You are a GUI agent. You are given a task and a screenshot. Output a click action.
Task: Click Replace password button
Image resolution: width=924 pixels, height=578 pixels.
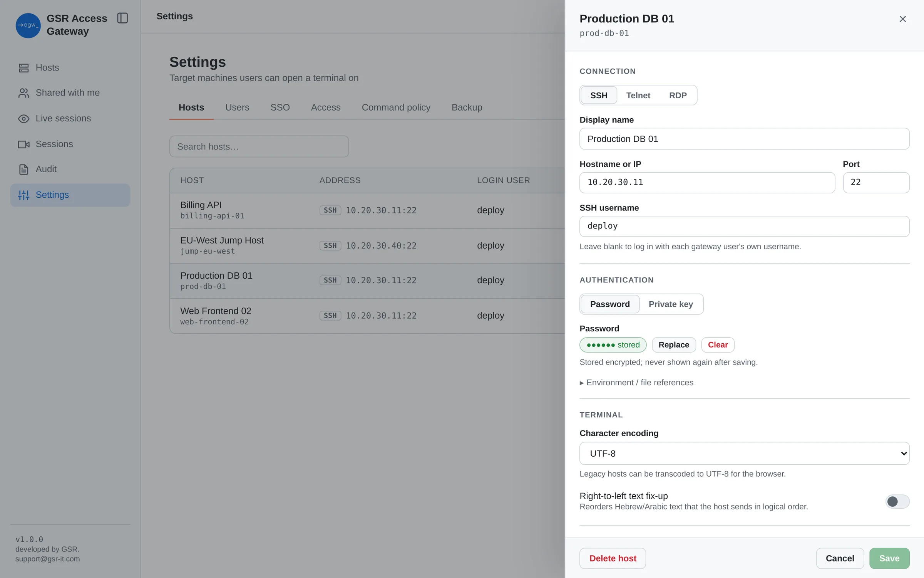[674, 345]
